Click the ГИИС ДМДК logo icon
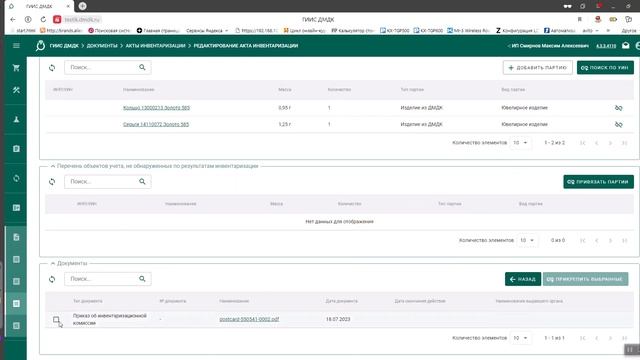This screenshot has height=360, width=640. (40, 45)
